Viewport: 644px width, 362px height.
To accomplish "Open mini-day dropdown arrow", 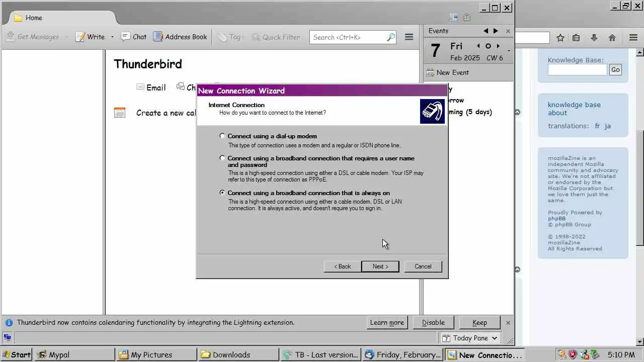I will [509, 50].
